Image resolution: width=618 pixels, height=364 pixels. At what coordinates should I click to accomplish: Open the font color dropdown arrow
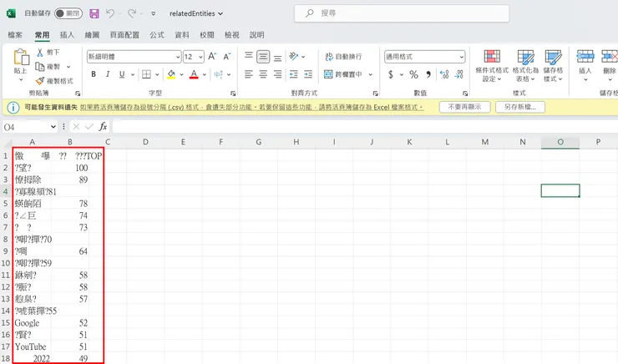tap(205, 74)
